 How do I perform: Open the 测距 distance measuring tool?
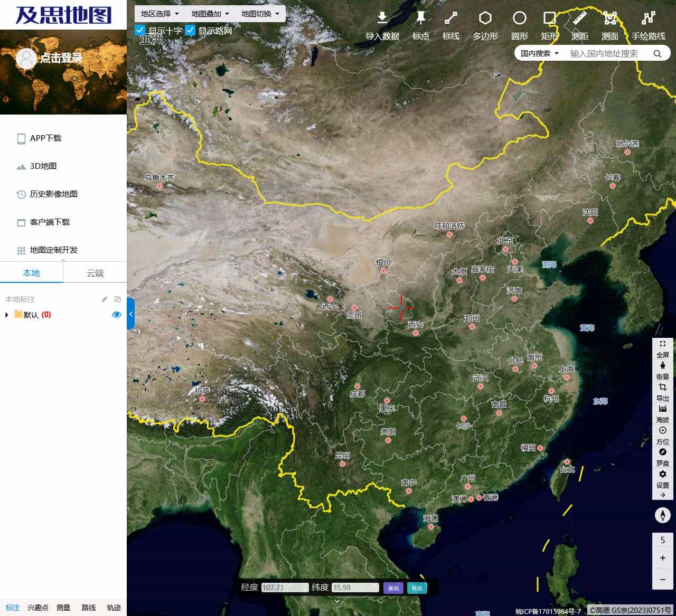(579, 25)
